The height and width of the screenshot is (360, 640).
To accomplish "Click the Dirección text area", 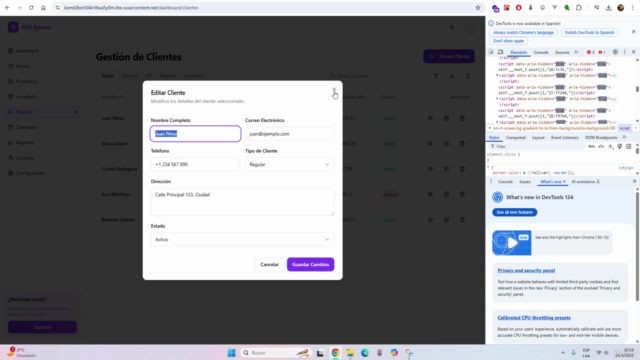I will (x=242, y=202).
